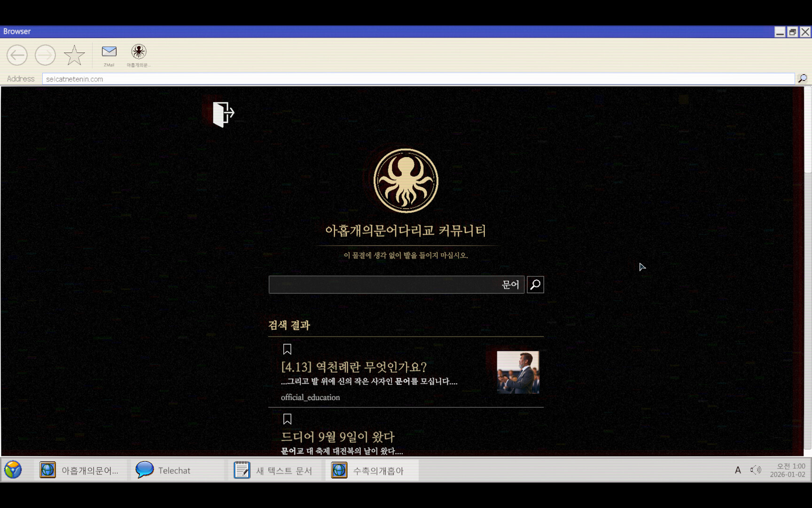Open thumbnail image of the 역천례 post
Viewport: 812px width, 508px height.
click(518, 372)
